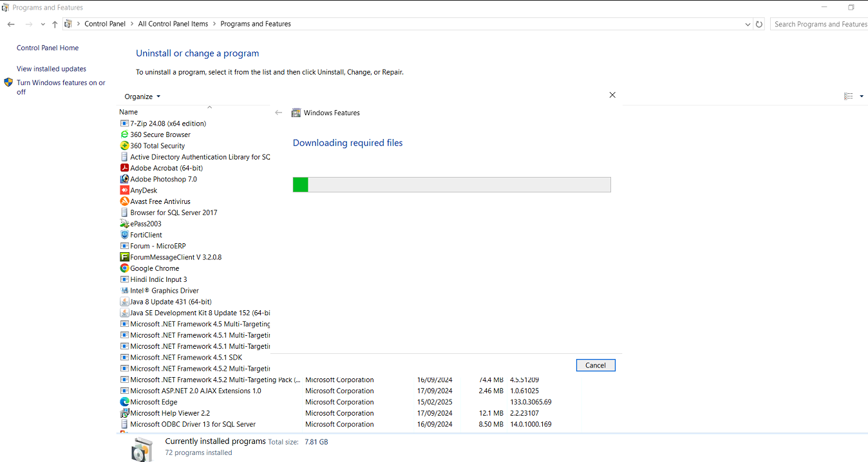
Task: Select the AnyDesk program icon
Action: pos(124,190)
